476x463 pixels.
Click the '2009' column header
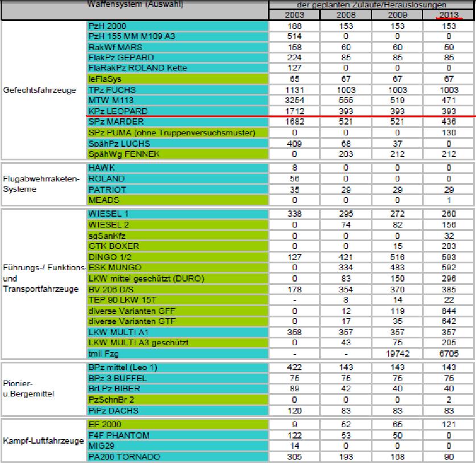pos(397,15)
